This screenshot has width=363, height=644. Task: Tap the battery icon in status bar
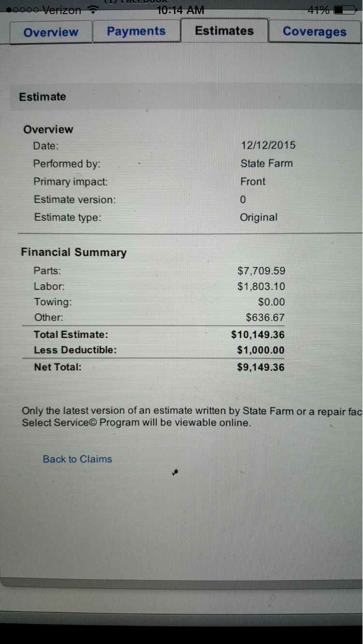coord(345,10)
